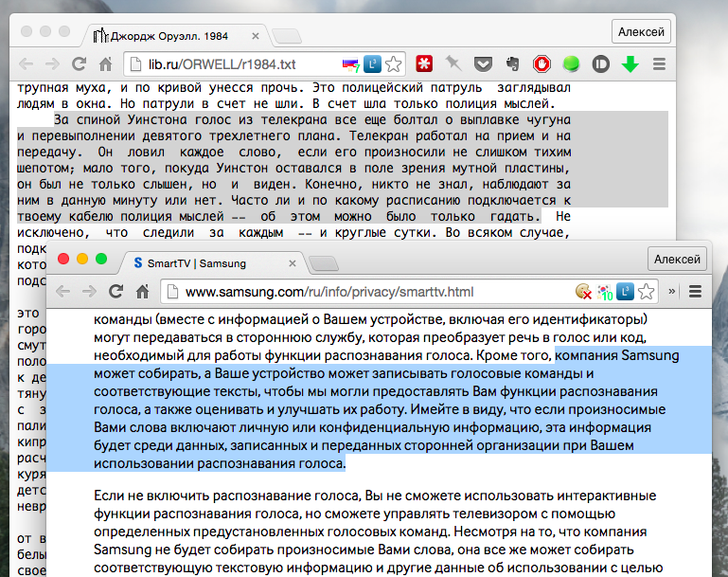Click the green download arrow extension
This screenshot has width=728, height=577.
[x=630, y=63]
